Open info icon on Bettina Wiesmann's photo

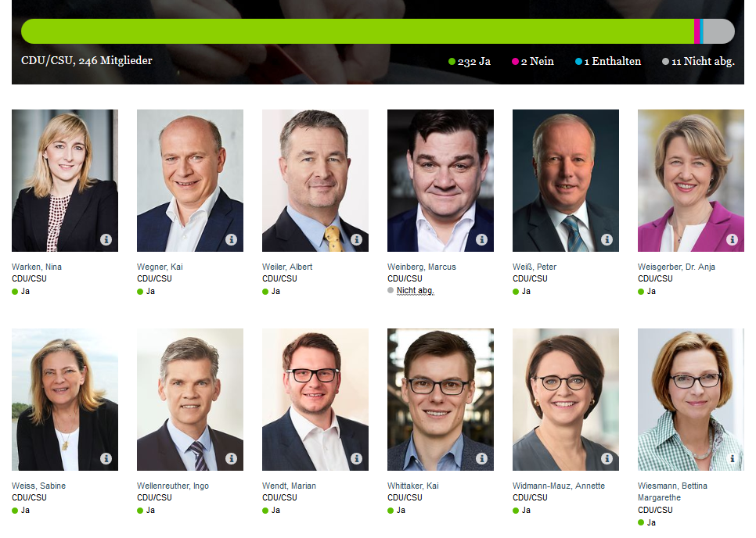[x=732, y=458]
